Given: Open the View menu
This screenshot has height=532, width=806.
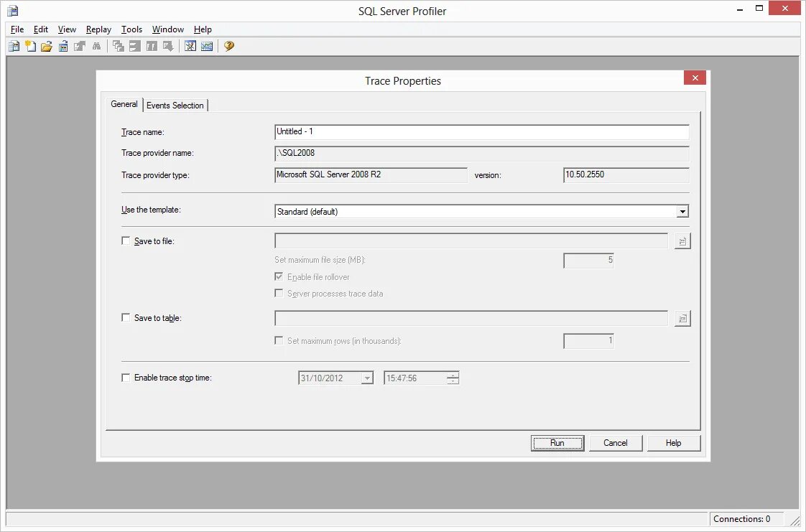Looking at the screenshot, I should [67, 29].
